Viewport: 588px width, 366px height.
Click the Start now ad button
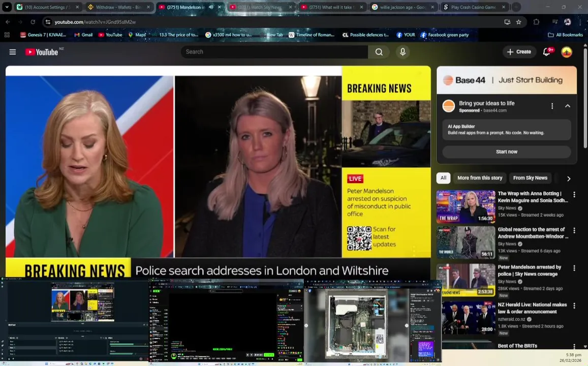pyautogui.click(x=507, y=152)
